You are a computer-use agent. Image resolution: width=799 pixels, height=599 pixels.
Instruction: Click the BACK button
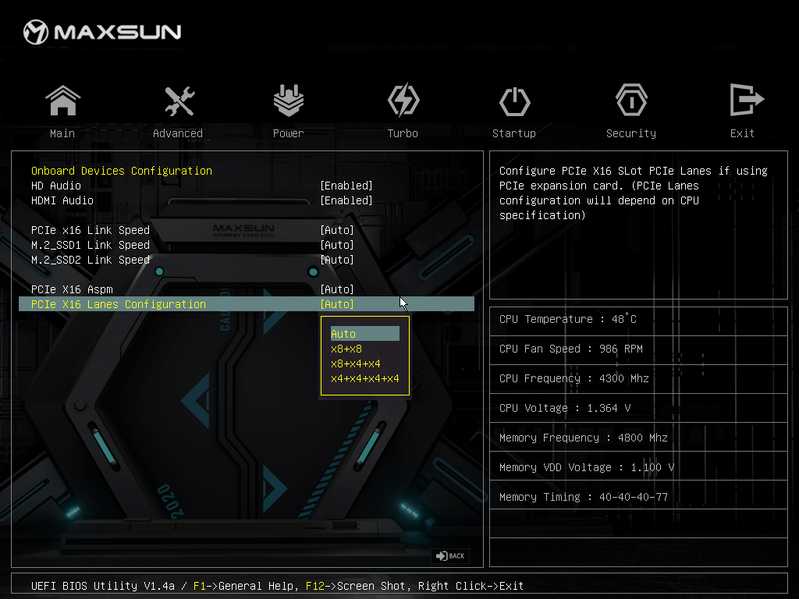click(x=450, y=556)
